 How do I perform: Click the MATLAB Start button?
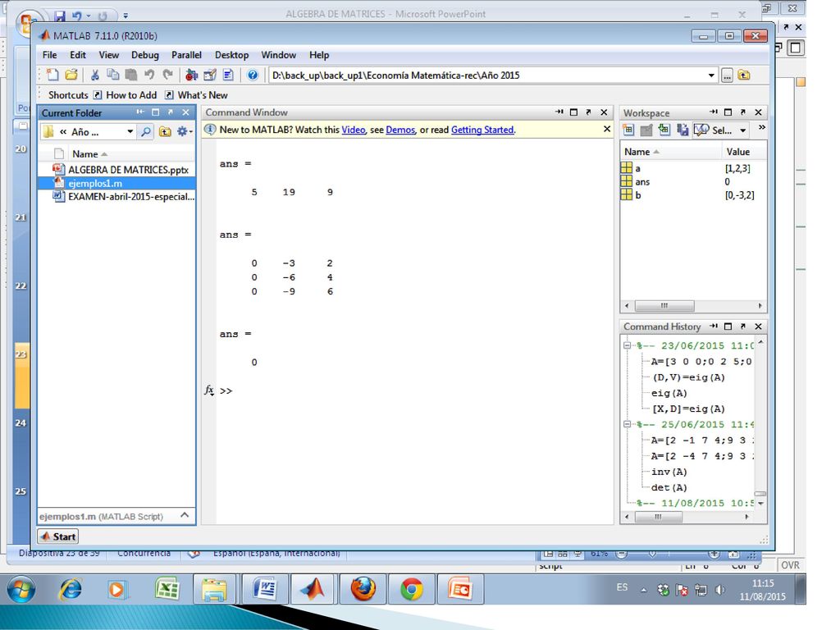pos(58,536)
